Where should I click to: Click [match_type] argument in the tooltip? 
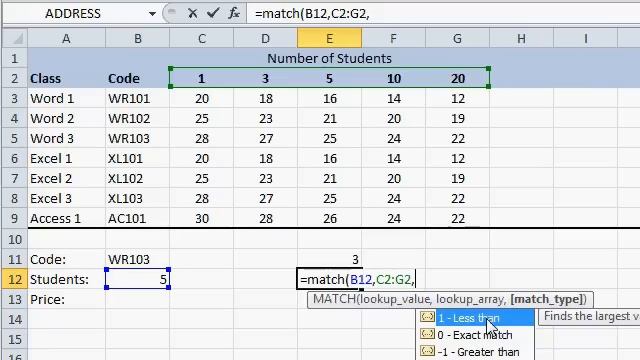pos(546,299)
